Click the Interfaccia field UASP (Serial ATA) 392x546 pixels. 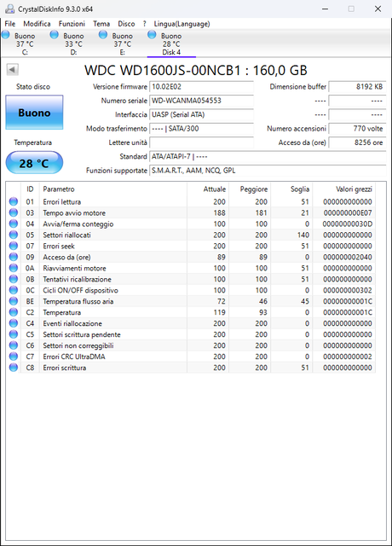(201, 114)
